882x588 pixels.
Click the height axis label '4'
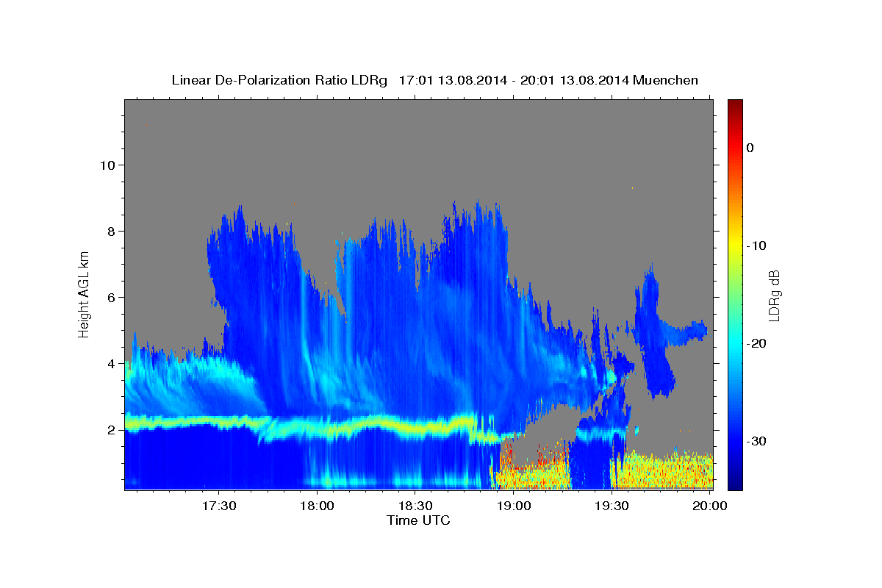point(111,363)
